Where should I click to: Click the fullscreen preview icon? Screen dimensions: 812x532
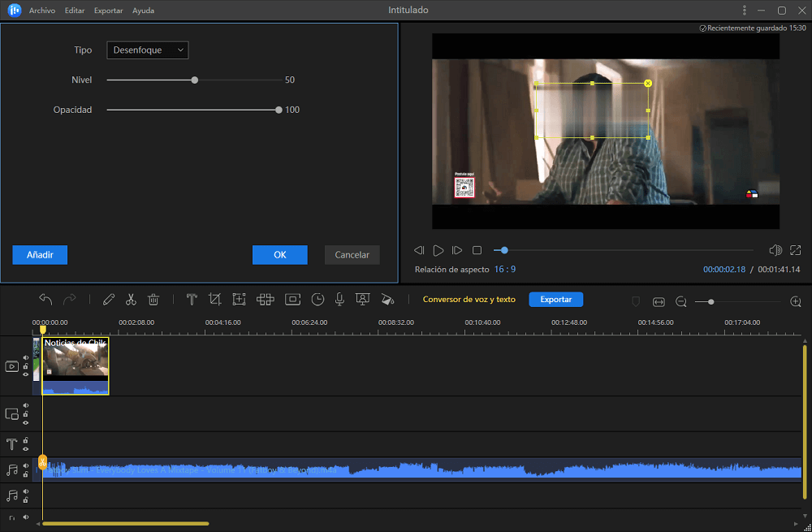[x=796, y=250]
